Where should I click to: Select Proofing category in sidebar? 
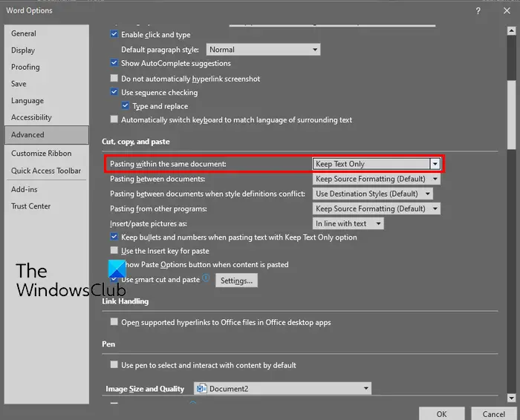[47, 68]
